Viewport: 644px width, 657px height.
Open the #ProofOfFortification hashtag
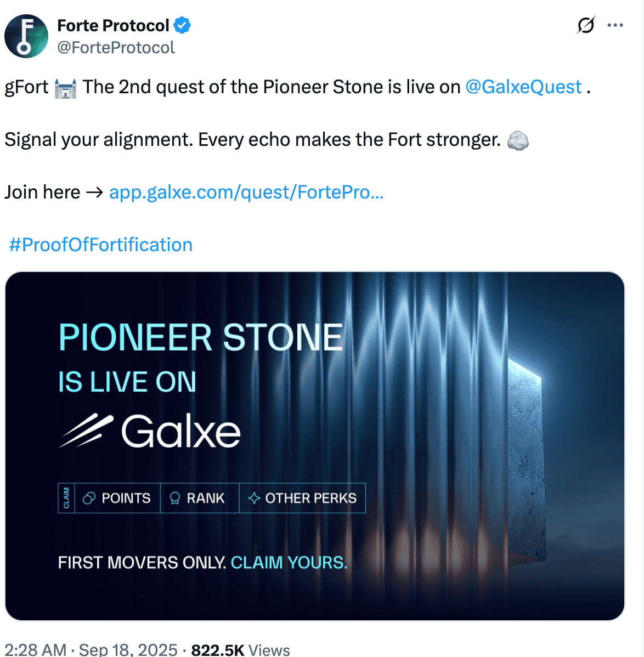pyautogui.click(x=101, y=245)
